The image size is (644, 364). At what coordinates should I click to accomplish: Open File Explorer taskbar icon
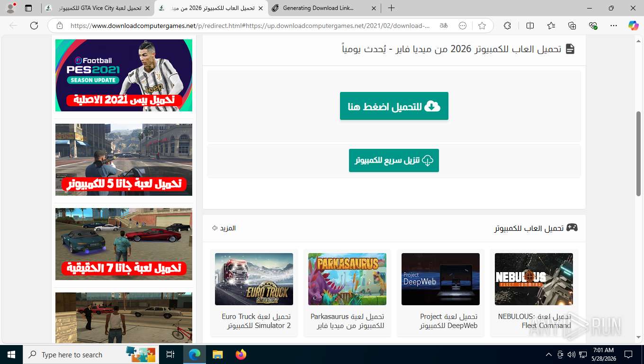217,355
